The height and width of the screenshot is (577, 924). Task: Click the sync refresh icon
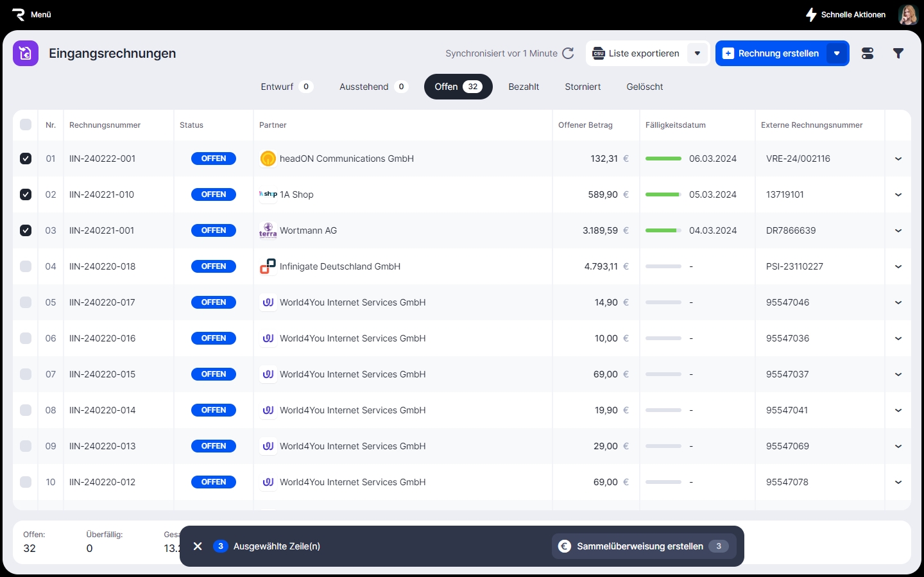(x=568, y=53)
